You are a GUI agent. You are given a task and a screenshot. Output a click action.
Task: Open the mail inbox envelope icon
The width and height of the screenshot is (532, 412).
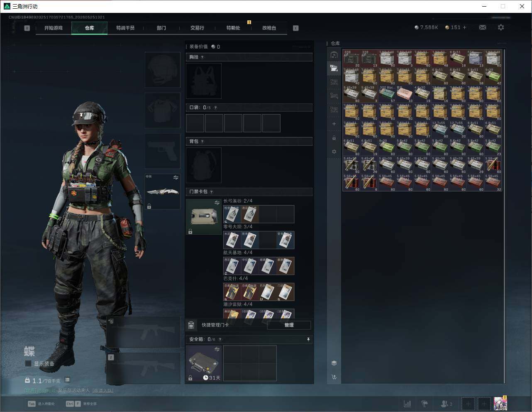[483, 27]
